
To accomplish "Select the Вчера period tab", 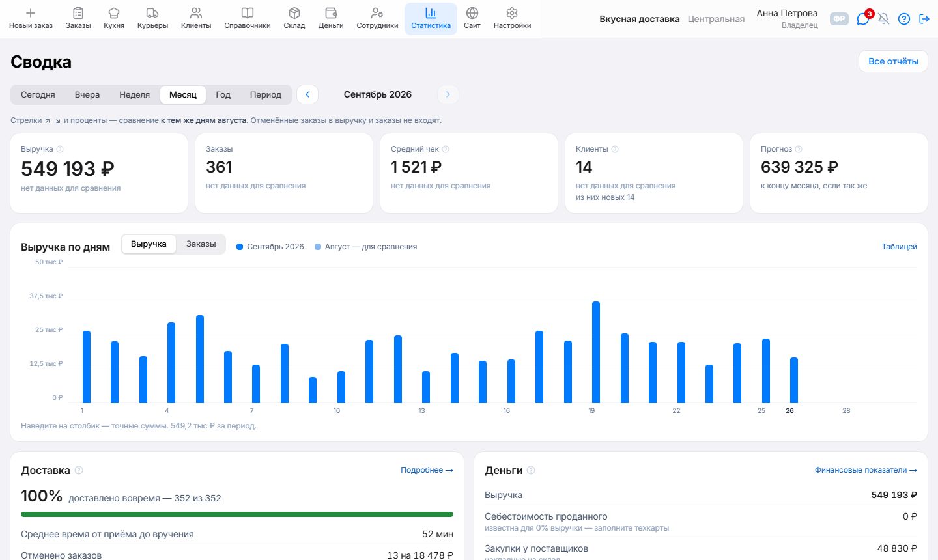I will pos(87,94).
